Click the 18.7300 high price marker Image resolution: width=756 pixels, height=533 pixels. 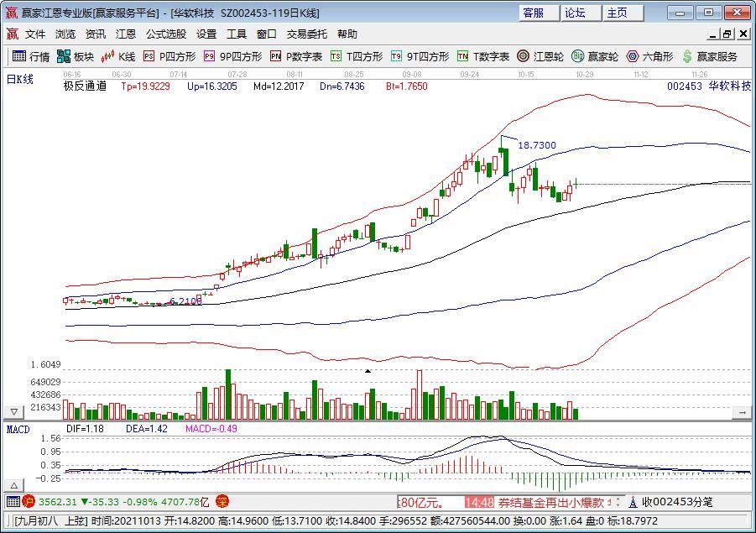coord(537,145)
